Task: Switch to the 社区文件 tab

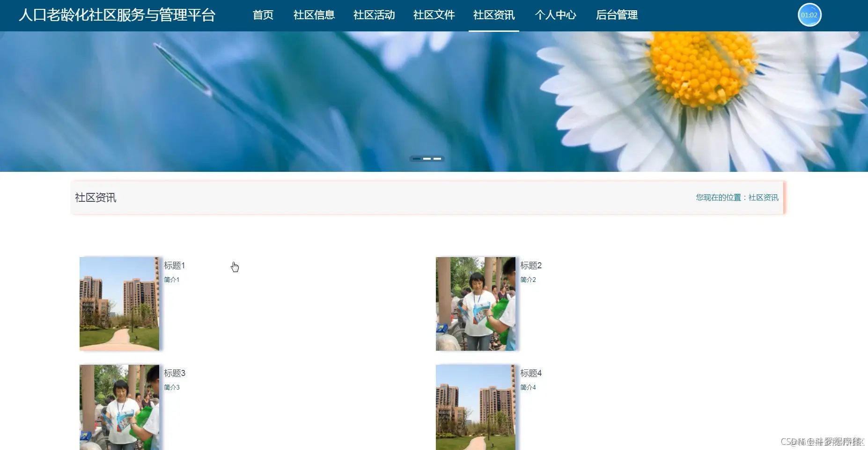Action: pyautogui.click(x=434, y=15)
